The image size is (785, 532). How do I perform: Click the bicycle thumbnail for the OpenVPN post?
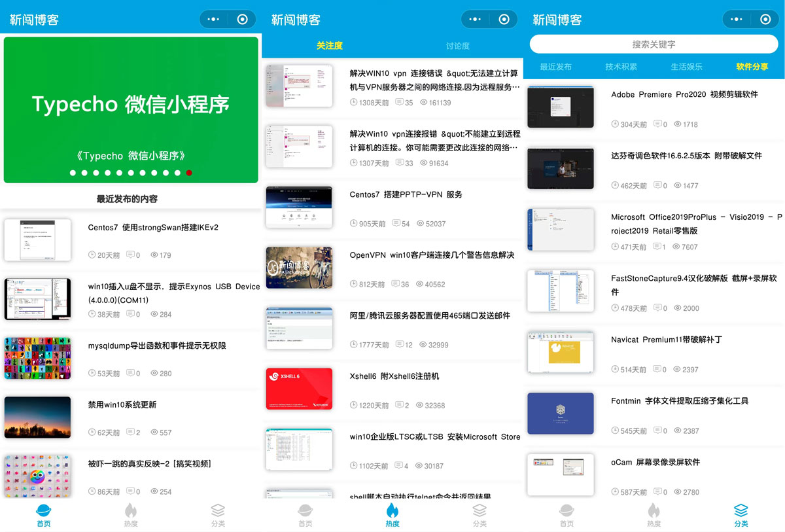(x=299, y=267)
